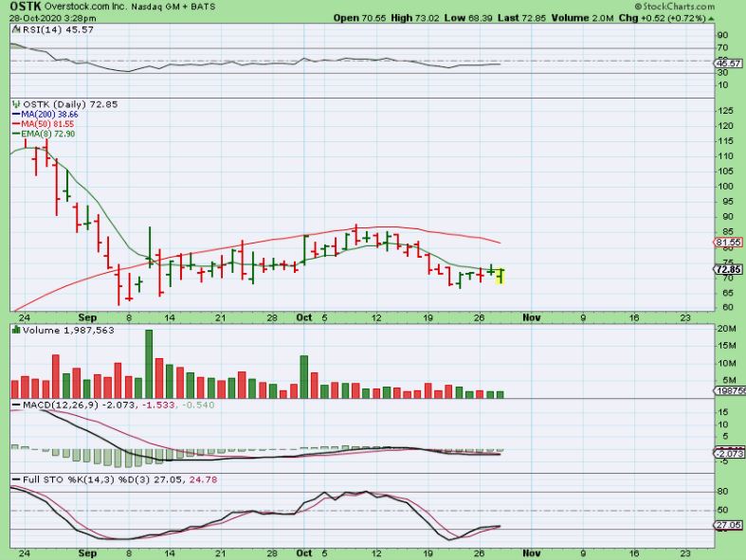
Task: Click the Overstock.com Inc. company name
Action: [x=84, y=7]
